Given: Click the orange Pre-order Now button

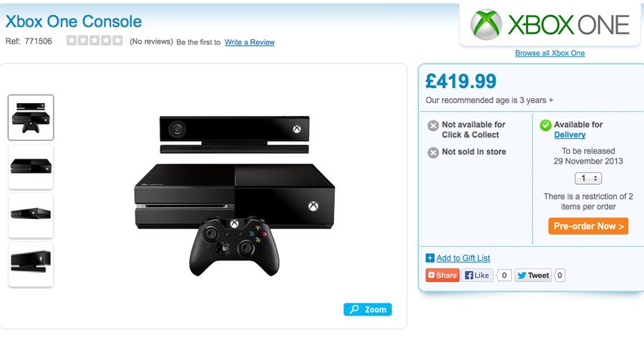Looking at the screenshot, I should pos(588,226).
